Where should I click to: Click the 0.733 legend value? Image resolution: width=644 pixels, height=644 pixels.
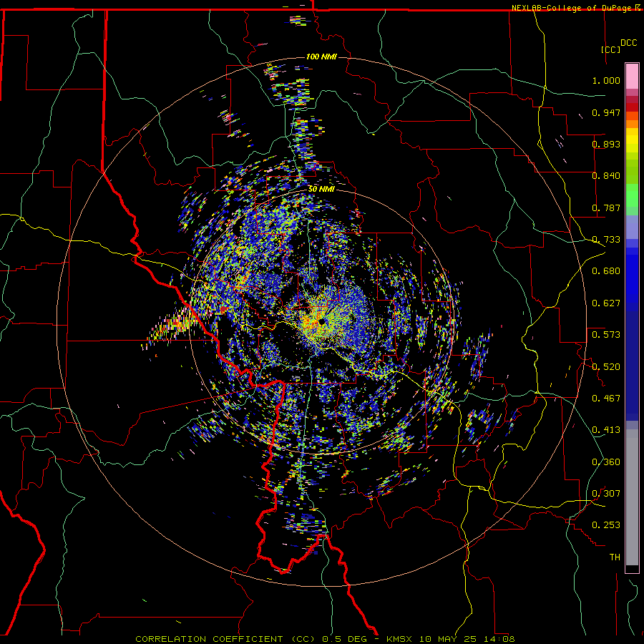606,240
